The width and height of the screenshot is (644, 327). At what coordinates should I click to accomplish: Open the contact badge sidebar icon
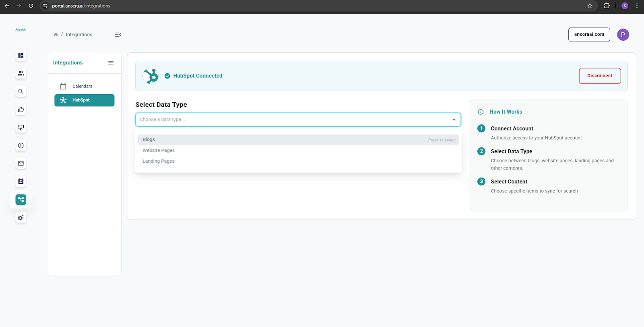[x=21, y=182]
